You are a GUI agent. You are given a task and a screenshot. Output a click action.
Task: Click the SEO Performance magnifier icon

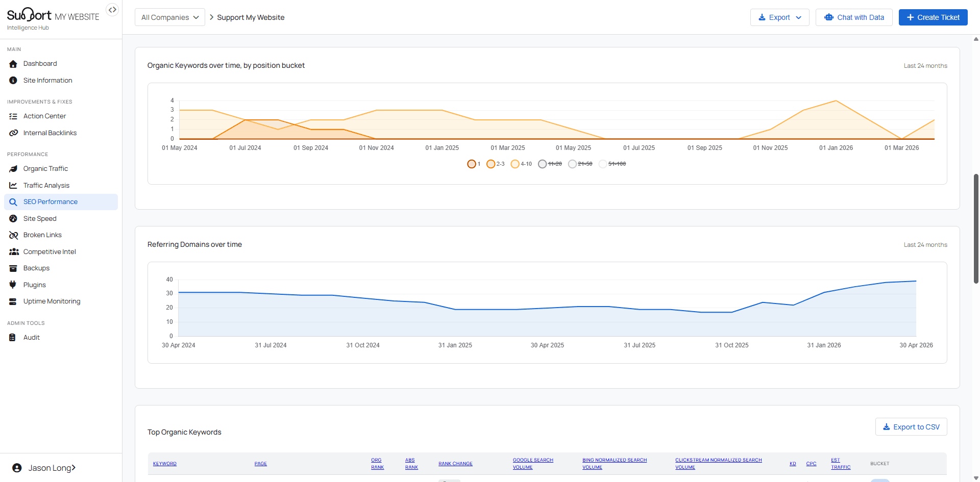13,202
